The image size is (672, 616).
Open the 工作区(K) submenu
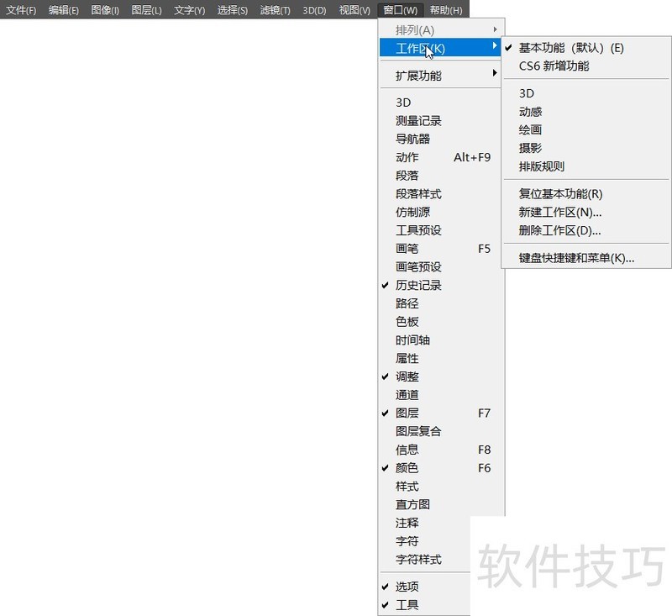coord(420,49)
